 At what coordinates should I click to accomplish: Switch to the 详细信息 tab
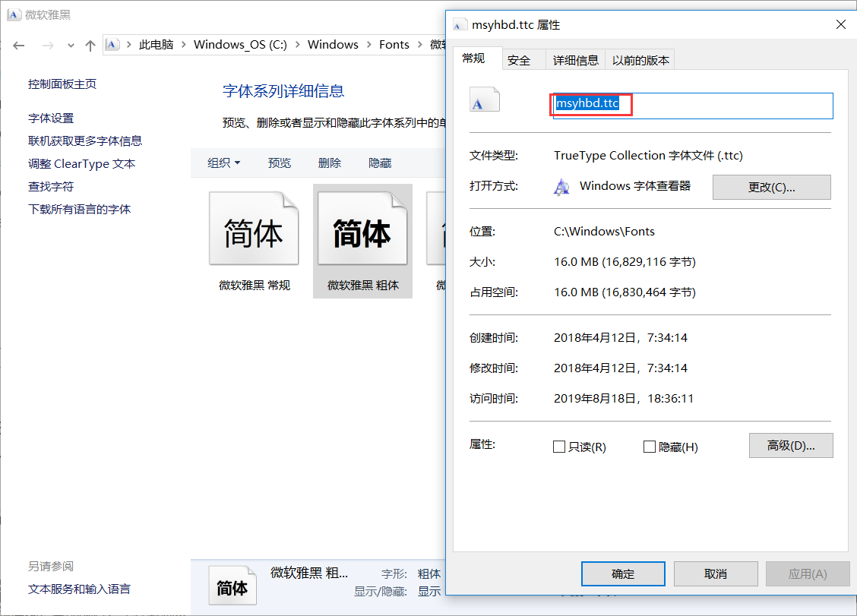coord(576,60)
